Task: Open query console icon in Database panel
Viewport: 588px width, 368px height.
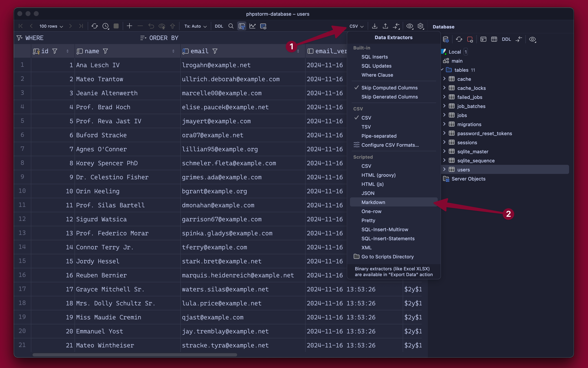Action: [x=483, y=39]
